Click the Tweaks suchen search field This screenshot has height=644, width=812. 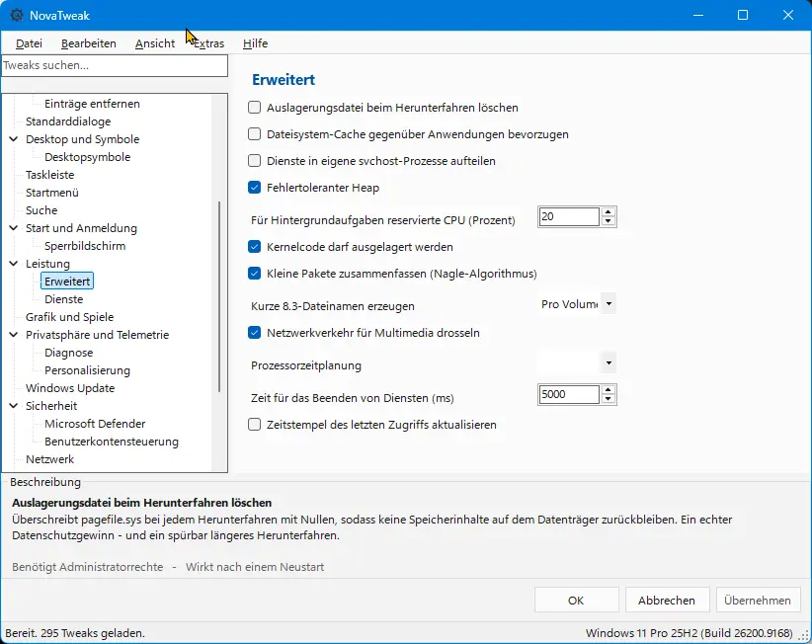point(115,65)
